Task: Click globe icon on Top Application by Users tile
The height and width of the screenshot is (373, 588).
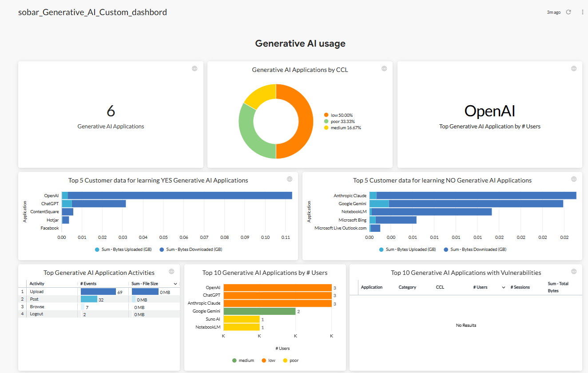Action: click(x=574, y=68)
